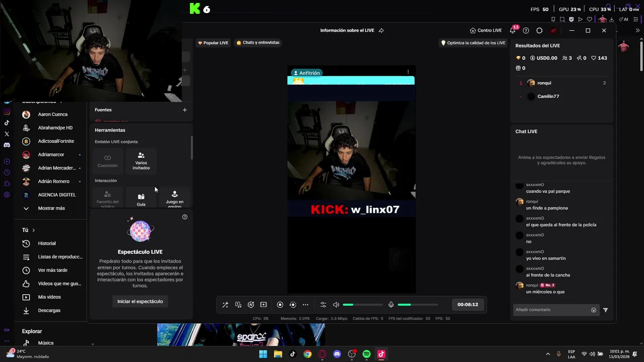Start recording with the record button
644x362 pixels.
(280, 305)
